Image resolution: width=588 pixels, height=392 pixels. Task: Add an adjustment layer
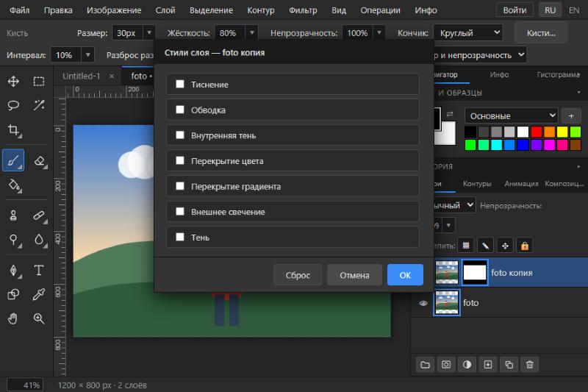[x=467, y=365]
